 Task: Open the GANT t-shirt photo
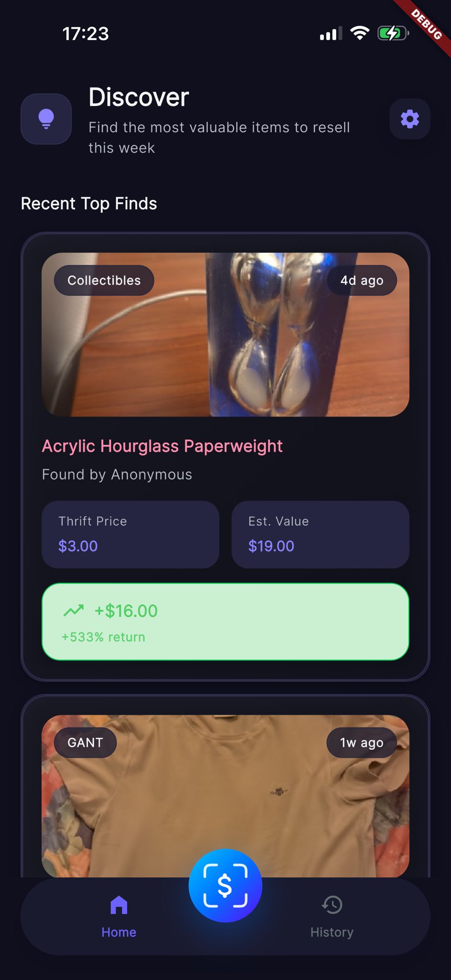click(x=225, y=796)
